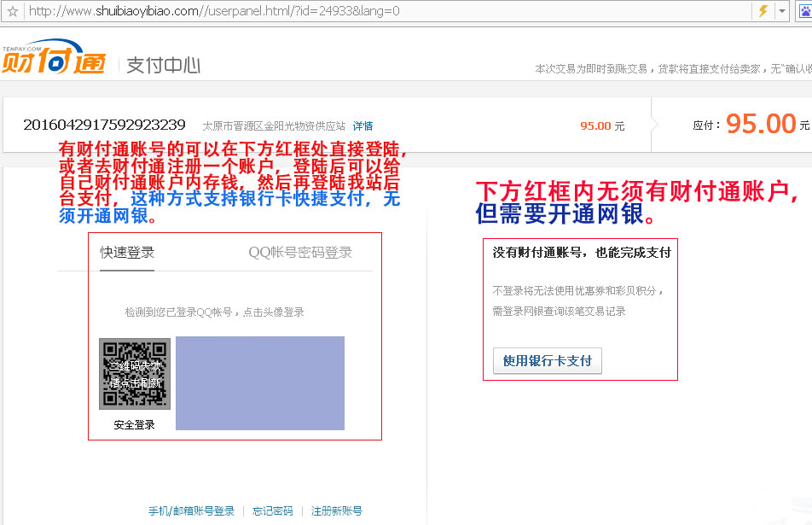Refresh the expired QR code

135,374
